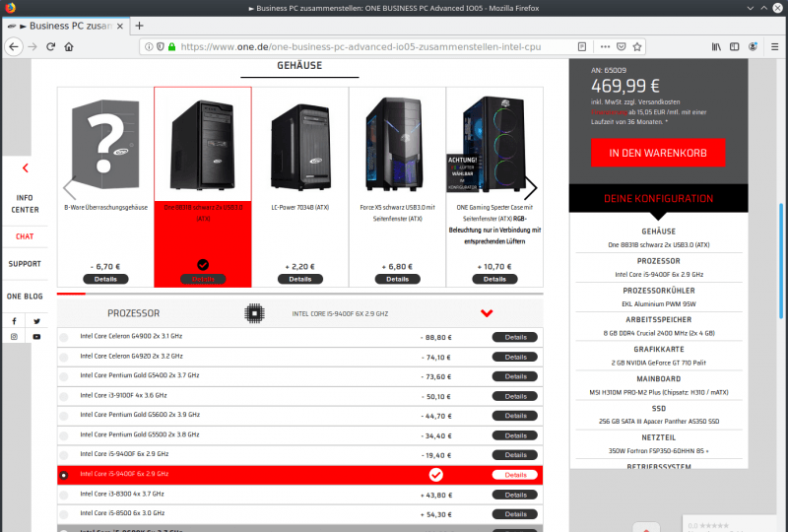
Task: Show site security padlock info
Action: pos(171,46)
